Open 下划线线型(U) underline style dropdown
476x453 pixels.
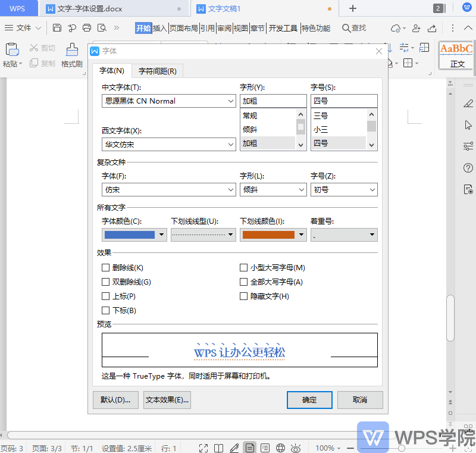click(x=203, y=235)
